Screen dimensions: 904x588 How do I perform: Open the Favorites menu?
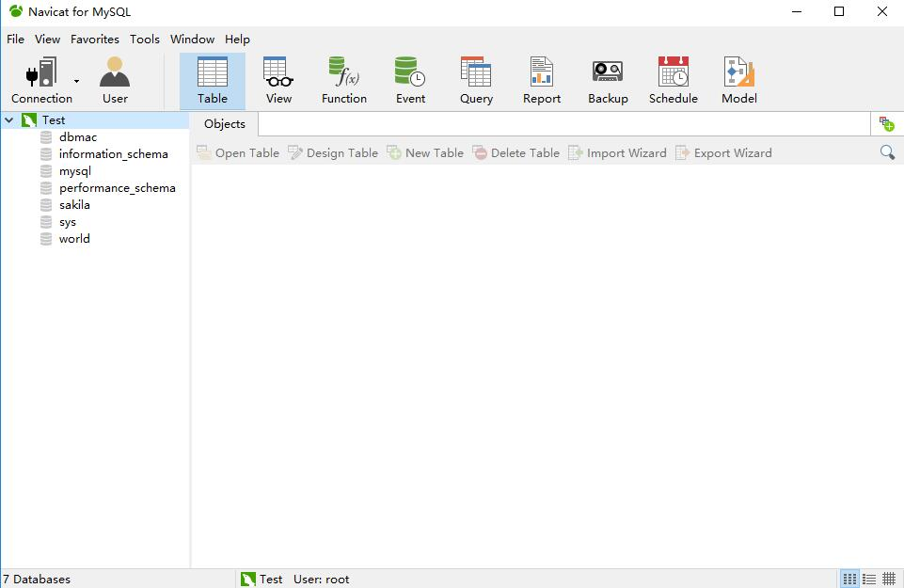point(95,40)
